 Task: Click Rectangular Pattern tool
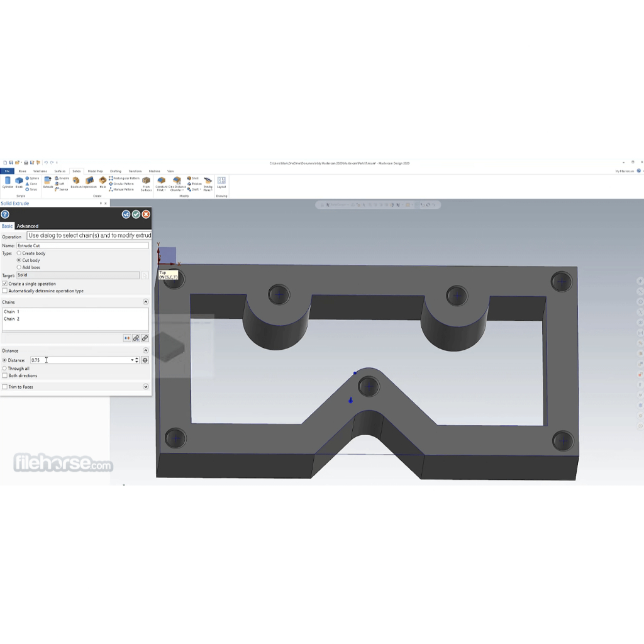[x=124, y=178]
